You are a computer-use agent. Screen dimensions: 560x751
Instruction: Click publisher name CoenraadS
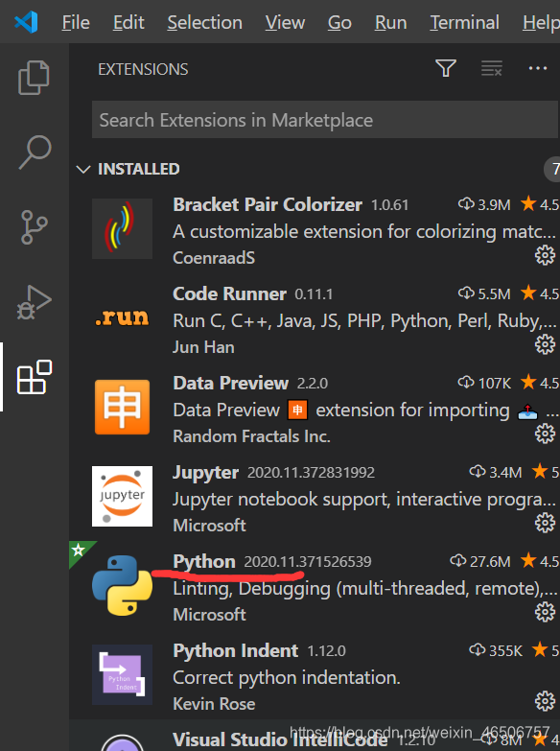point(214,258)
